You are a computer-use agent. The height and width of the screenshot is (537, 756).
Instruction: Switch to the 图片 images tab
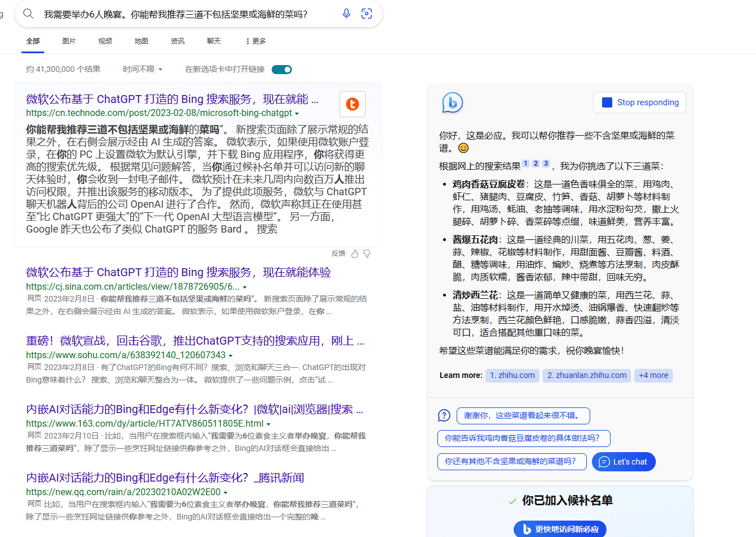pos(69,41)
